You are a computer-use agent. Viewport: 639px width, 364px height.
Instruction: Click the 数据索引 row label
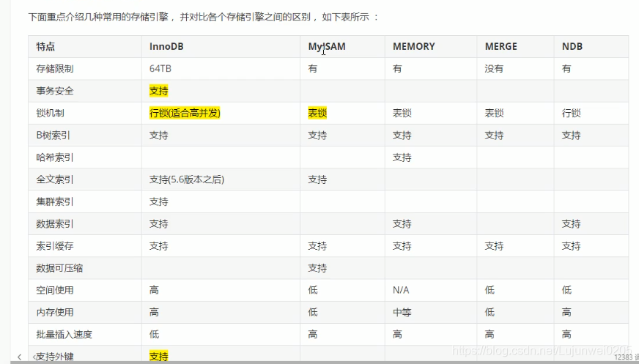[55, 223]
